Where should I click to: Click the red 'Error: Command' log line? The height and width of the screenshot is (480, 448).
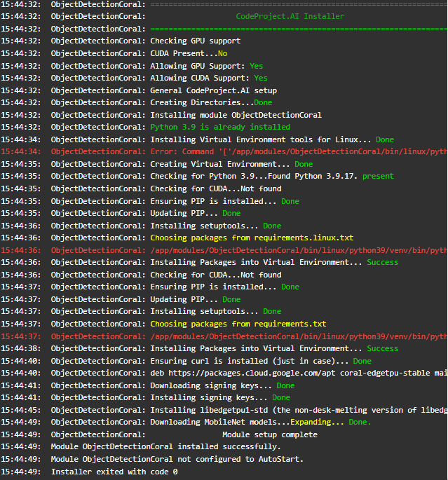coord(224,151)
